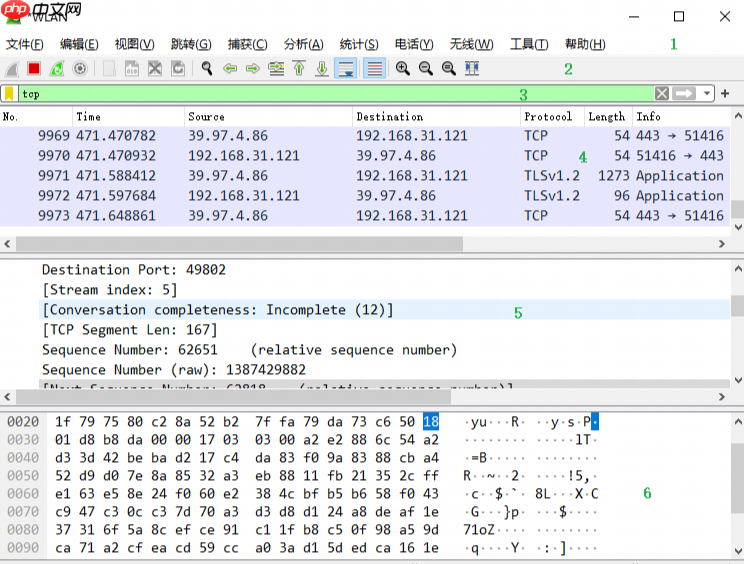Zoom in on packet list text

[x=403, y=69]
